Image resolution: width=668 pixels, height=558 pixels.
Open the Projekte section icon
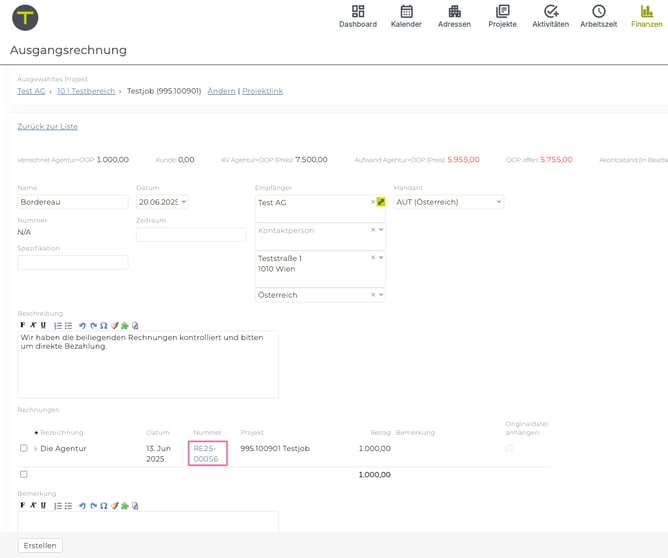(x=502, y=16)
